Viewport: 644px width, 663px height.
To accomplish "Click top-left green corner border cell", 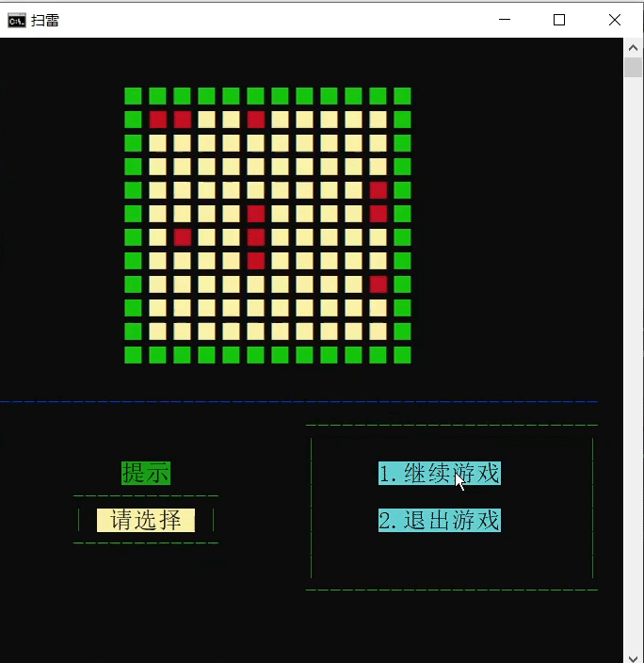I will click(x=133, y=96).
